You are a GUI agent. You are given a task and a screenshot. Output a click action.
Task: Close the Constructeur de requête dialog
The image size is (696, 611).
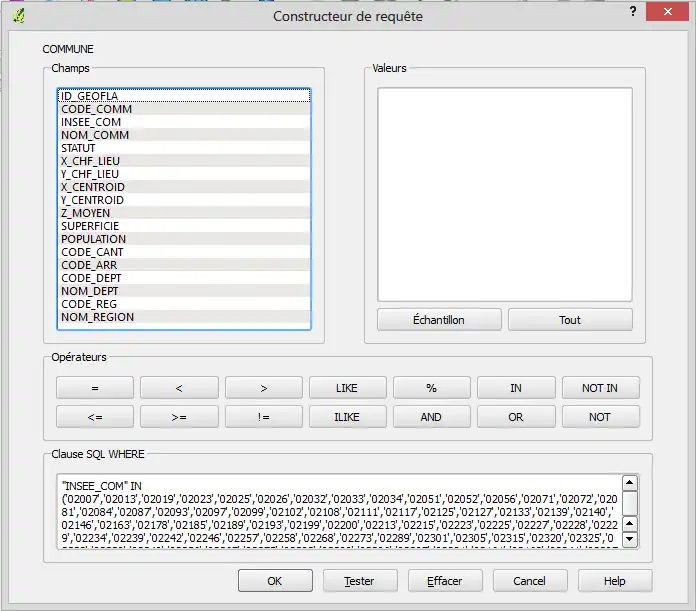[x=666, y=12]
